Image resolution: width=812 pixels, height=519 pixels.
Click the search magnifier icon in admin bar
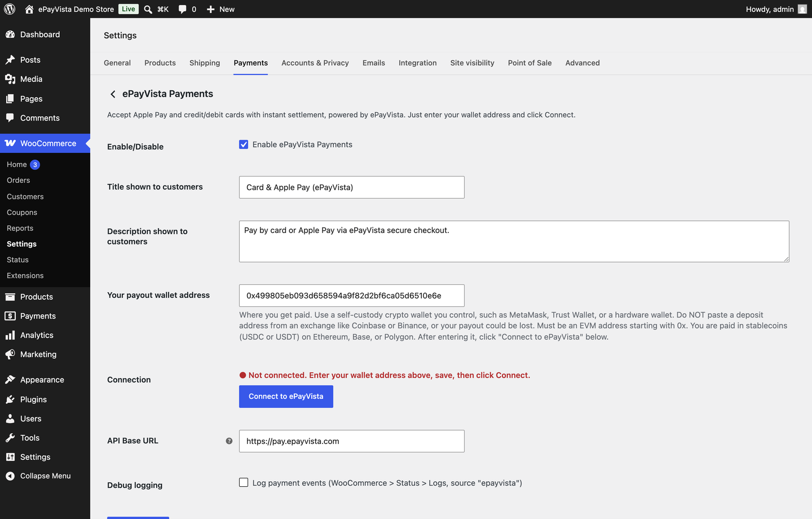[x=148, y=9]
